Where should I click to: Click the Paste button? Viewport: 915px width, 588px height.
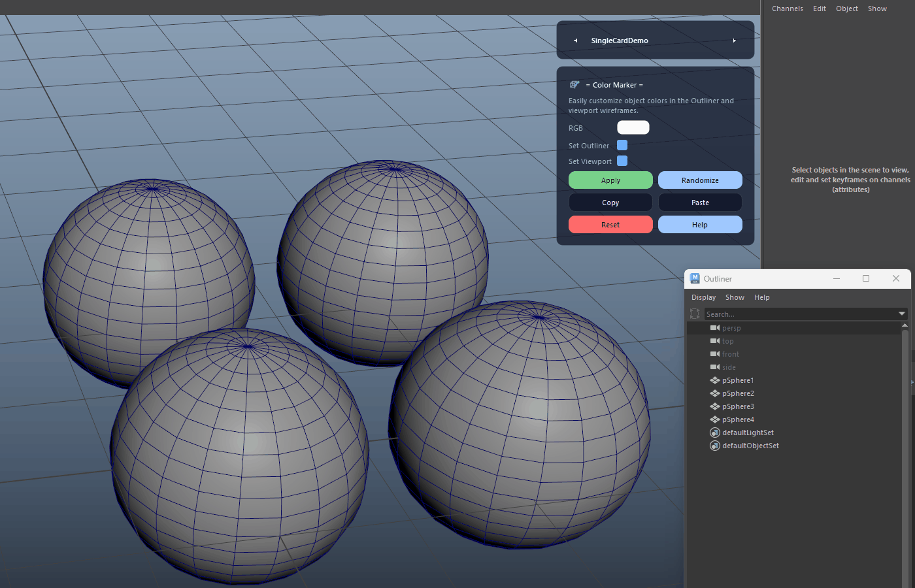pos(700,203)
